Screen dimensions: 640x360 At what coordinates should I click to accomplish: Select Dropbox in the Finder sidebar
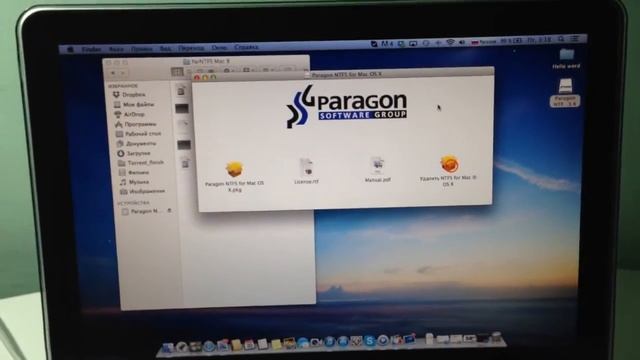point(129,95)
